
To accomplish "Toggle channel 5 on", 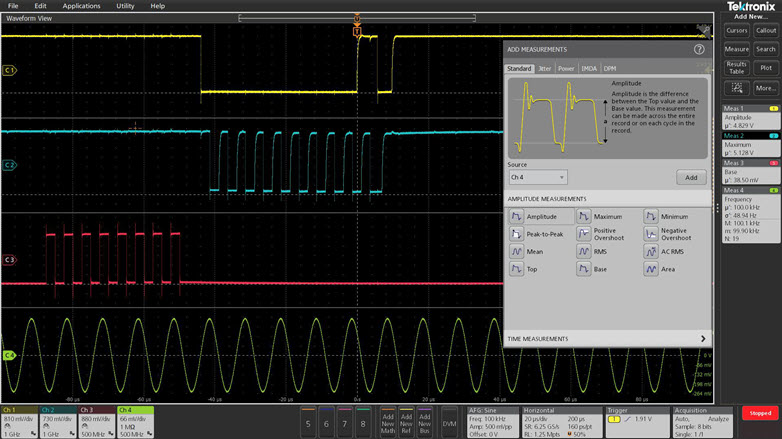I will coord(308,423).
